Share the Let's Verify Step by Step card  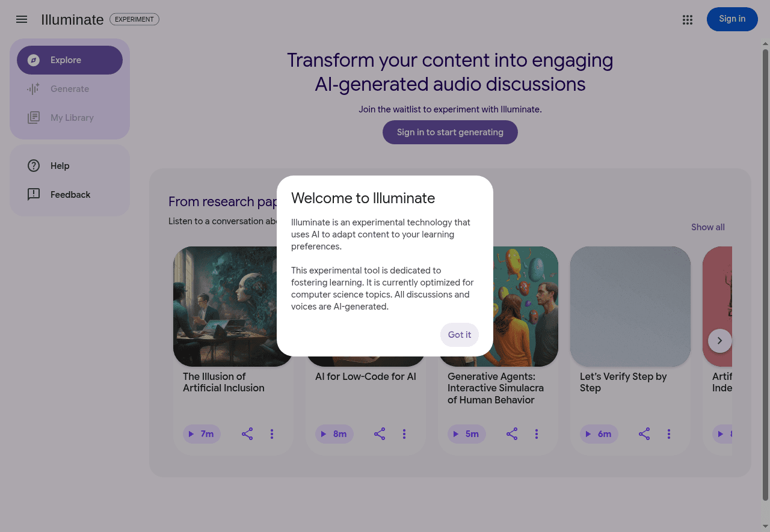644,434
